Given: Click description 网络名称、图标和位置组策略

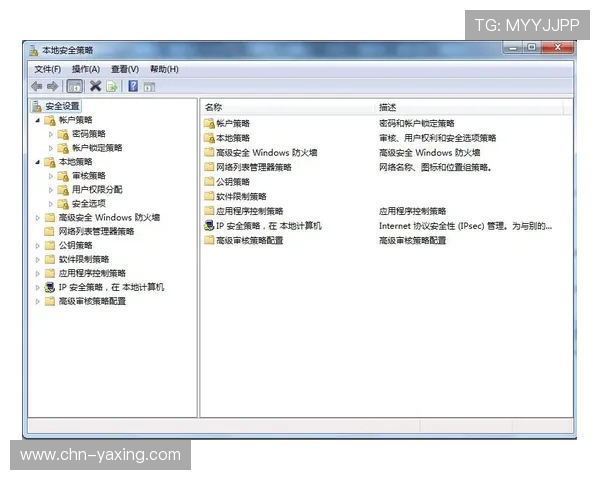Looking at the screenshot, I should click(435, 167).
